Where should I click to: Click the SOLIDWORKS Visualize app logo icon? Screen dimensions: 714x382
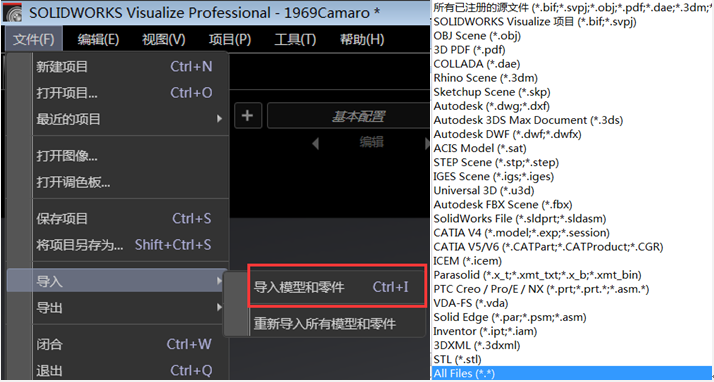(x=13, y=12)
